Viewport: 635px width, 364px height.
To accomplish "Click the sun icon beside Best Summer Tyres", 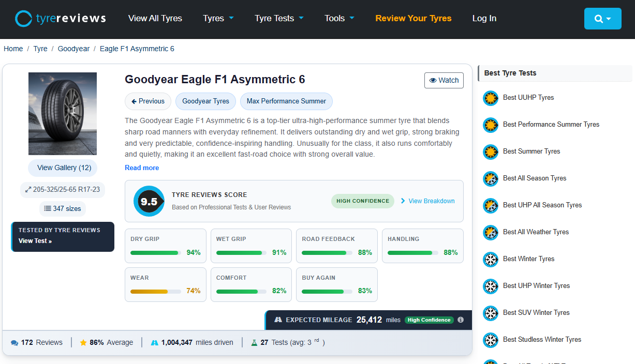I will pyautogui.click(x=490, y=152).
